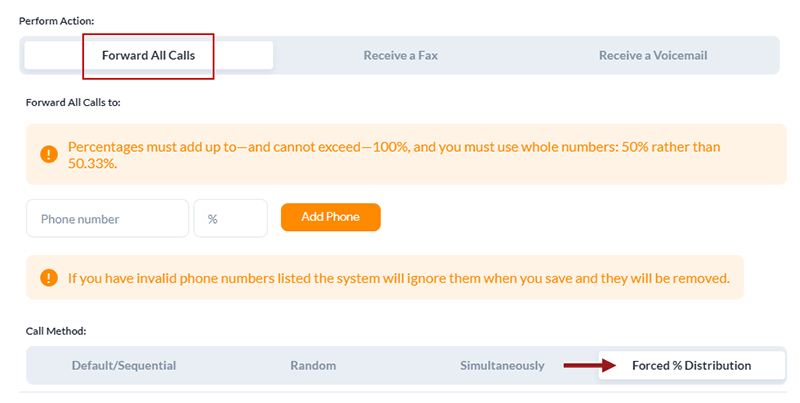Click the Phone number input field
Image resolution: width=800 pixels, height=403 pixels.
pyautogui.click(x=108, y=218)
